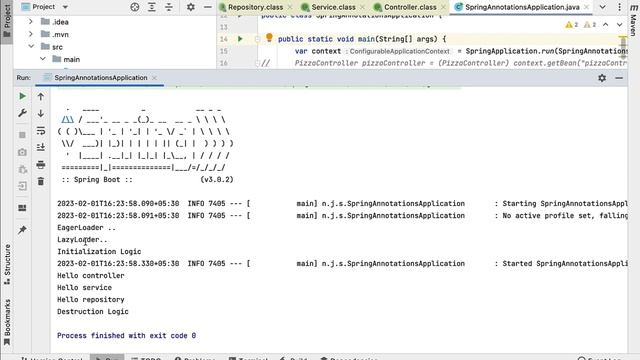The height and width of the screenshot is (360, 640).
Task: Go to next highlighted problem arrow
Action: point(619,25)
